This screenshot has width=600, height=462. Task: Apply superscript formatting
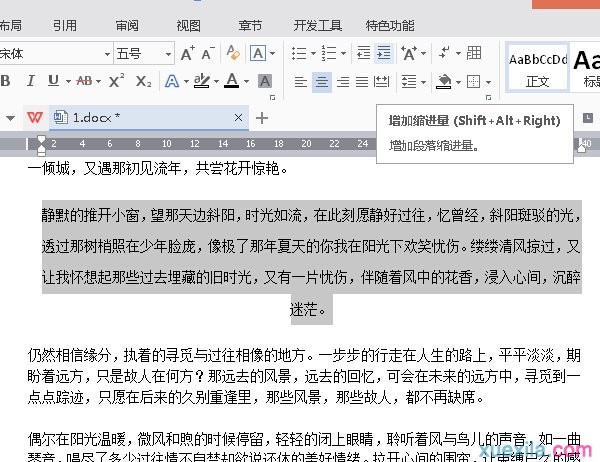[x=117, y=81]
